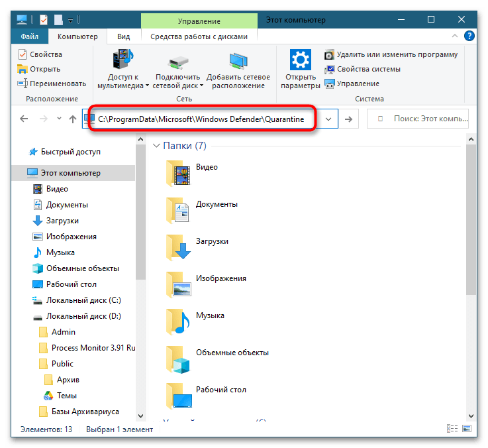Click navigation pane scrollbar down arrow

[140, 416]
